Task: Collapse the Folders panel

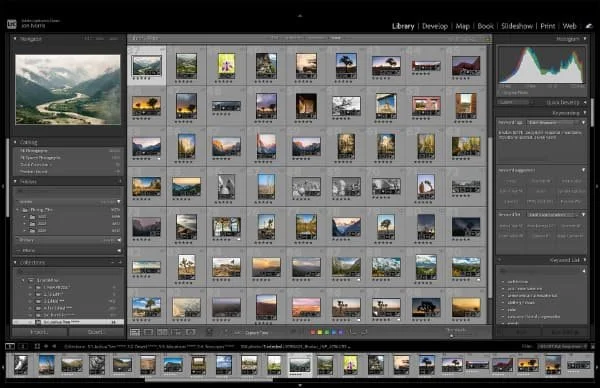Action: point(15,181)
